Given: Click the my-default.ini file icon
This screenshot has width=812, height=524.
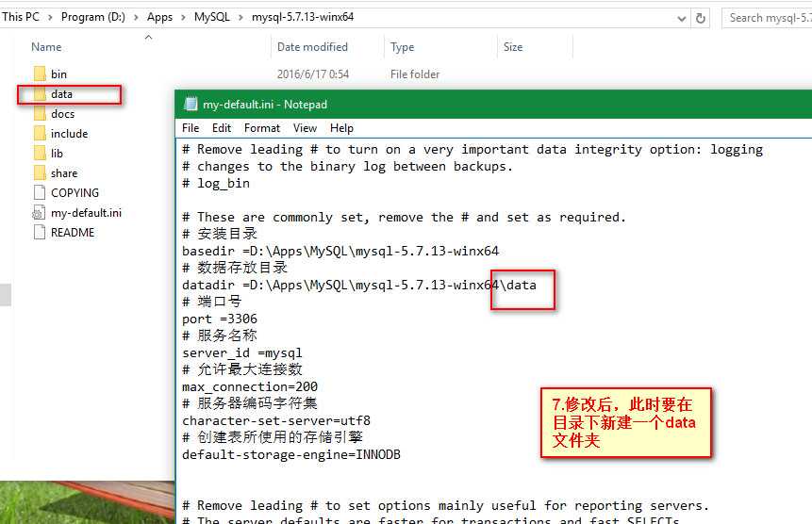Looking at the screenshot, I should pyautogui.click(x=39, y=212).
